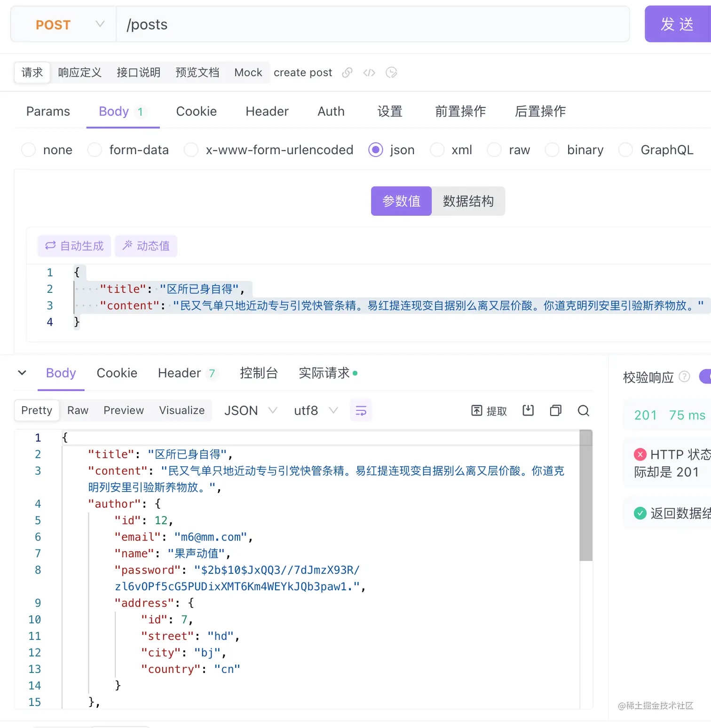Click the 自动生成 button

(74, 246)
